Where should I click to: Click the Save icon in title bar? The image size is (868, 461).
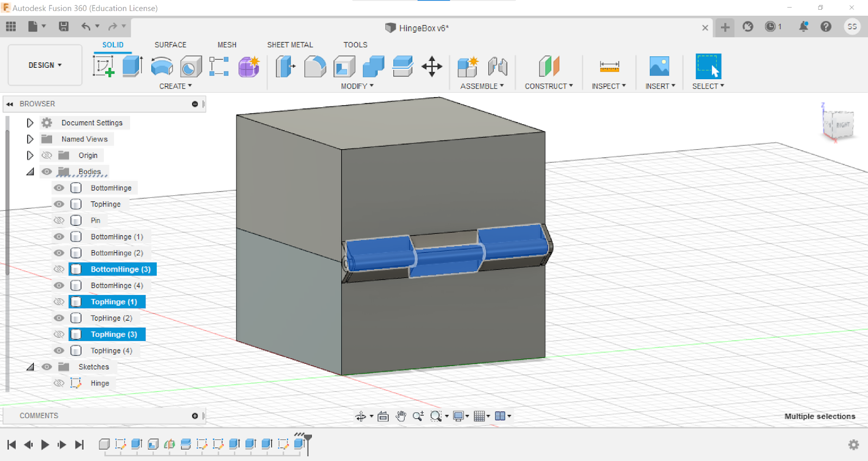coord(63,27)
